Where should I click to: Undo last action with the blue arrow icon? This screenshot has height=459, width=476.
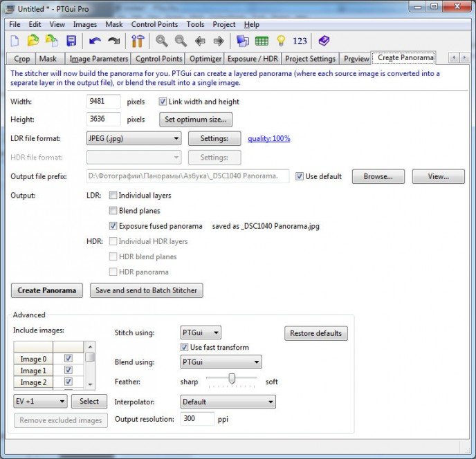pos(95,41)
